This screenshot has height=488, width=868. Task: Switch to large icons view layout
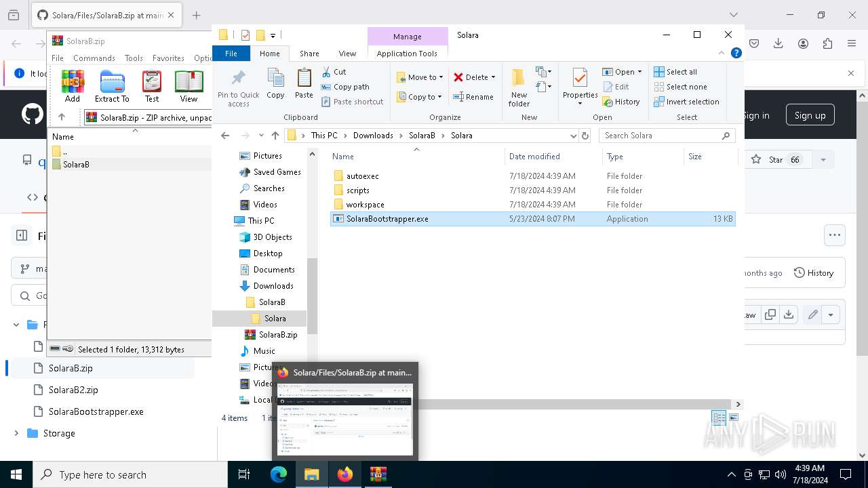(733, 418)
